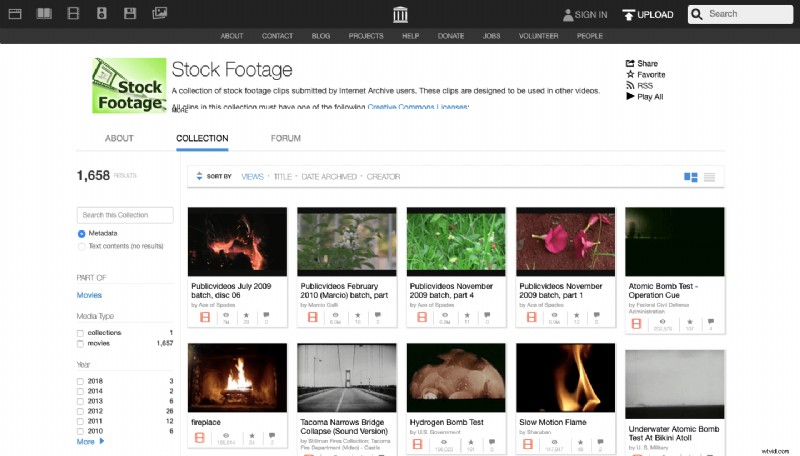Viewport: 800px width, 456px height.
Task: Open the Publicvideos November part 4 thumbnail
Action: 456,242
